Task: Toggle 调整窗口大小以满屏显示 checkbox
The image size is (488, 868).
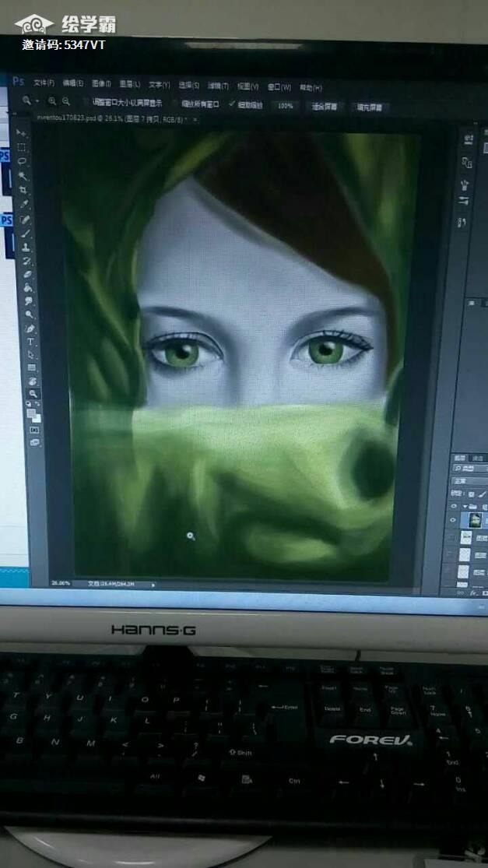Action: (x=85, y=102)
